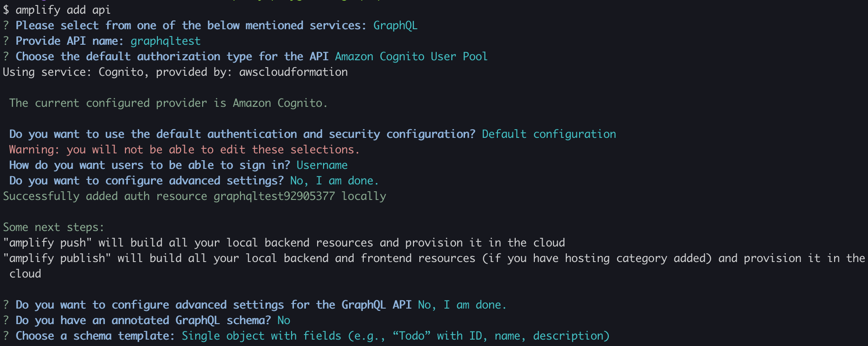Click the dollar sign shell prompt
Screen dimensions: 868x346
pyautogui.click(x=6, y=10)
